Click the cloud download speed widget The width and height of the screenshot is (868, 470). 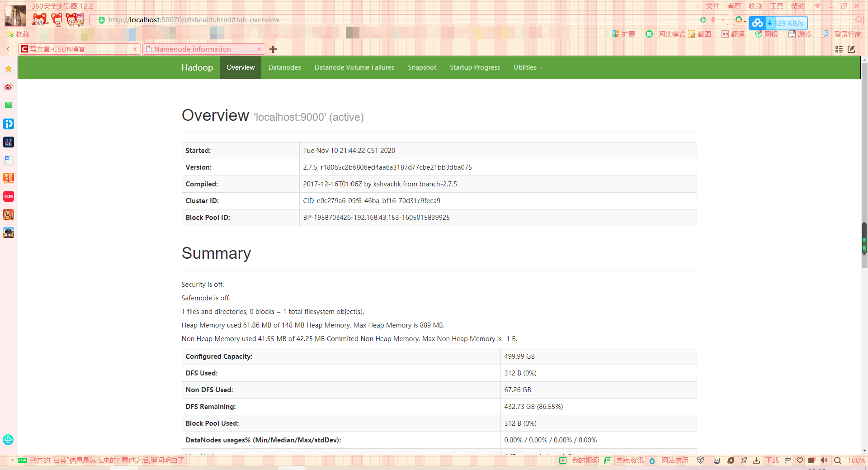tap(778, 23)
